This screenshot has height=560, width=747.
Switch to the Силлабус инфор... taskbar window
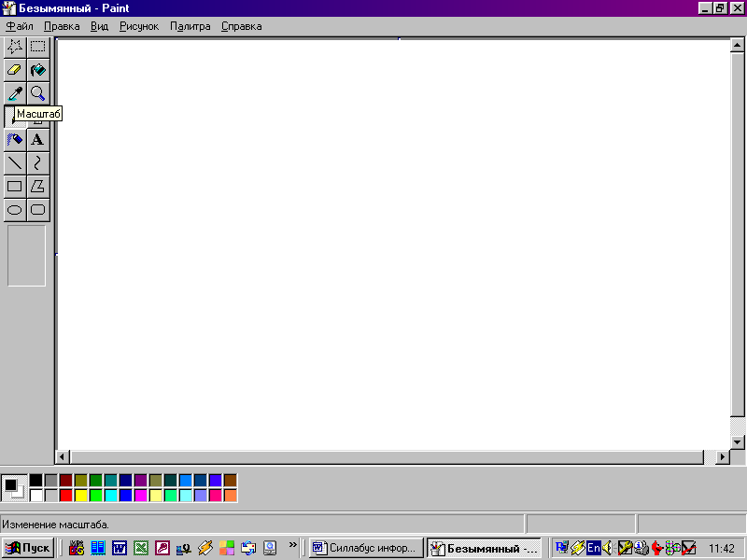pyautogui.click(x=365, y=548)
